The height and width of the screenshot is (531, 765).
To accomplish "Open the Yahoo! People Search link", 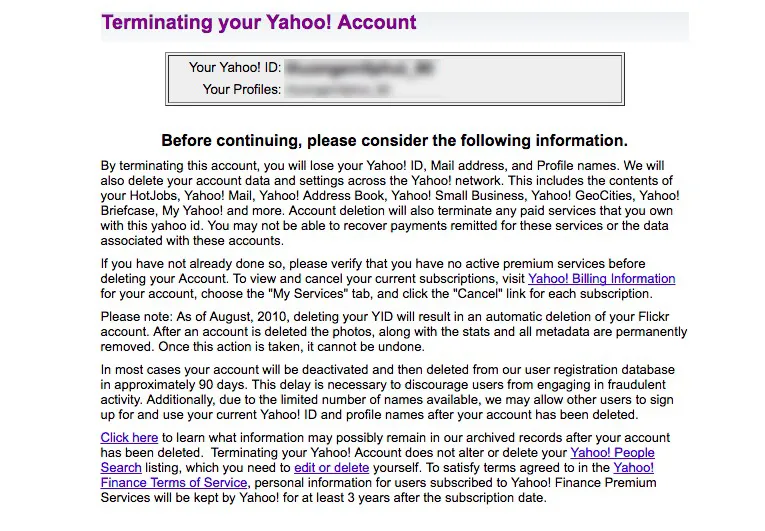I will [x=612, y=453].
